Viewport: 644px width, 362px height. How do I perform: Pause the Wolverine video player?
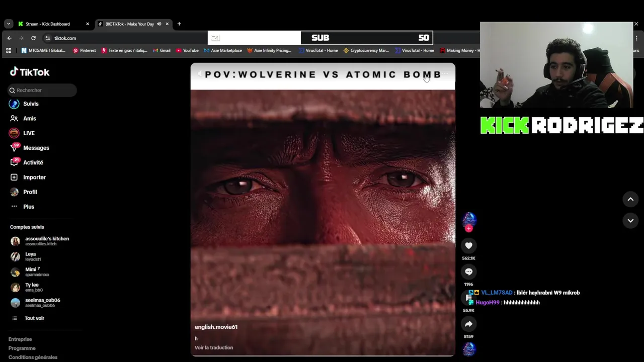click(323, 209)
